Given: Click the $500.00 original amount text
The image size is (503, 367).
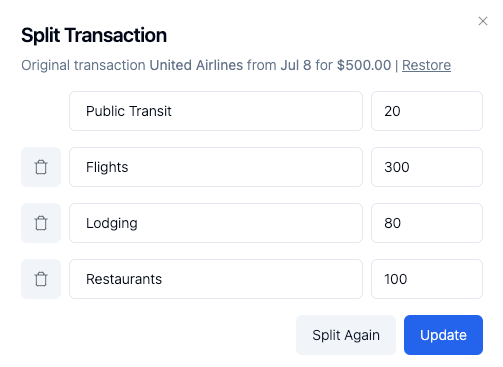Looking at the screenshot, I should 364,65.
